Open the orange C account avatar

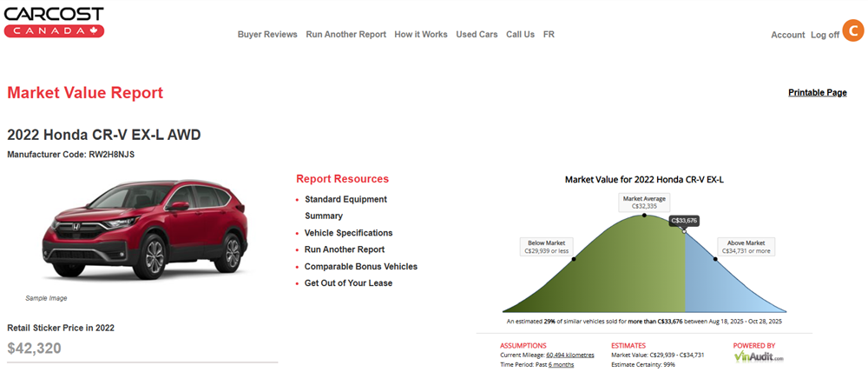tap(853, 30)
